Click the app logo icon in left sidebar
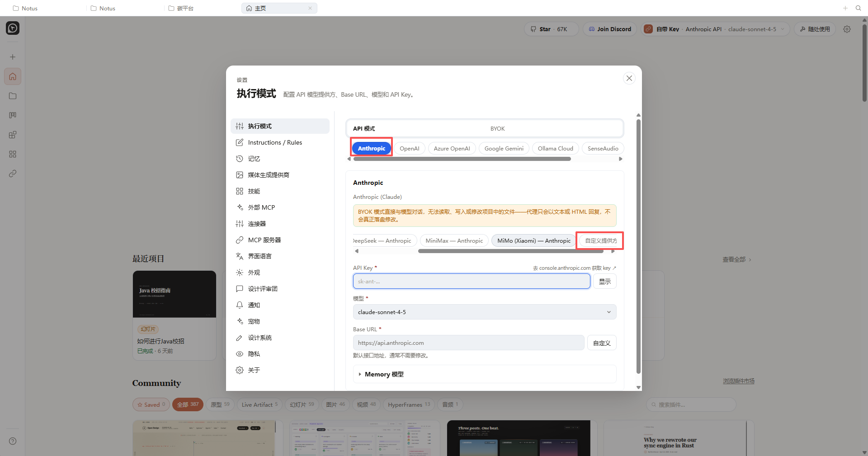 (x=13, y=28)
